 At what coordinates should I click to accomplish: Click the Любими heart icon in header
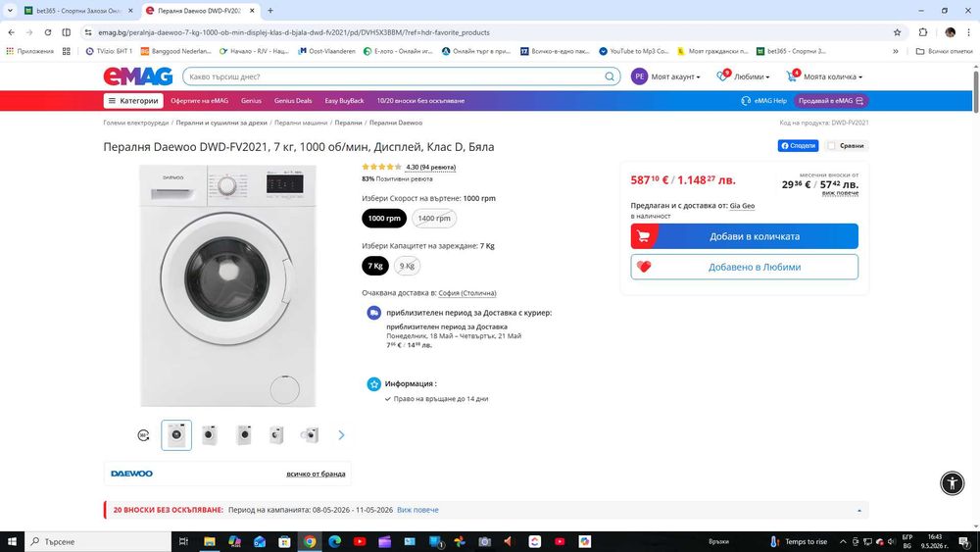tap(722, 75)
